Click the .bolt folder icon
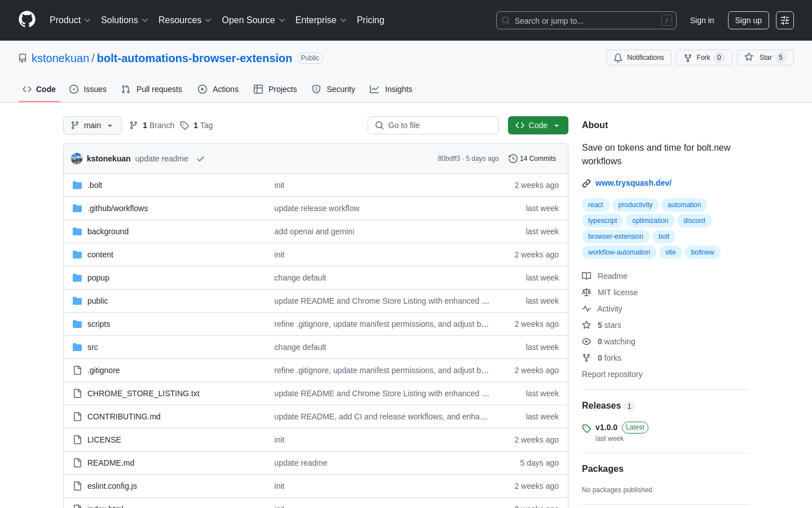The height and width of the screenshot is (508, 812). (77, 185)
